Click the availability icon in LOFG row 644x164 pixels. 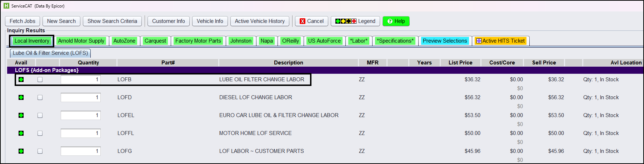click(x=21, y=151)
